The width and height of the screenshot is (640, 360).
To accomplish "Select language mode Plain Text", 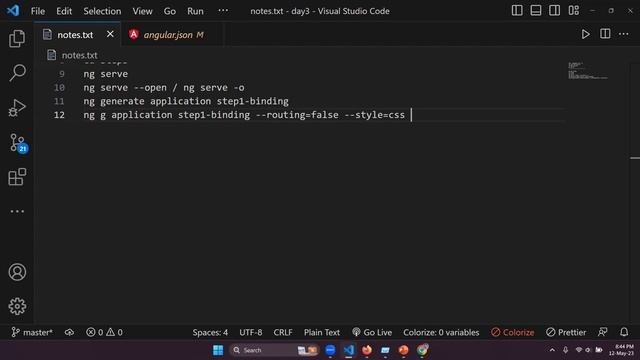I will pos(322,332).
